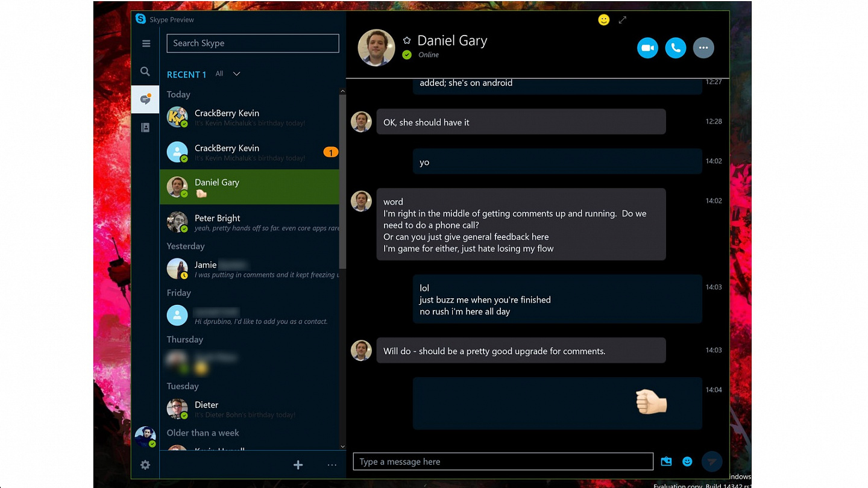Viewport: 868px width, 488px height.
Task: Open the hamburger menu in Skype sidebar
Action: click(145, 43)
